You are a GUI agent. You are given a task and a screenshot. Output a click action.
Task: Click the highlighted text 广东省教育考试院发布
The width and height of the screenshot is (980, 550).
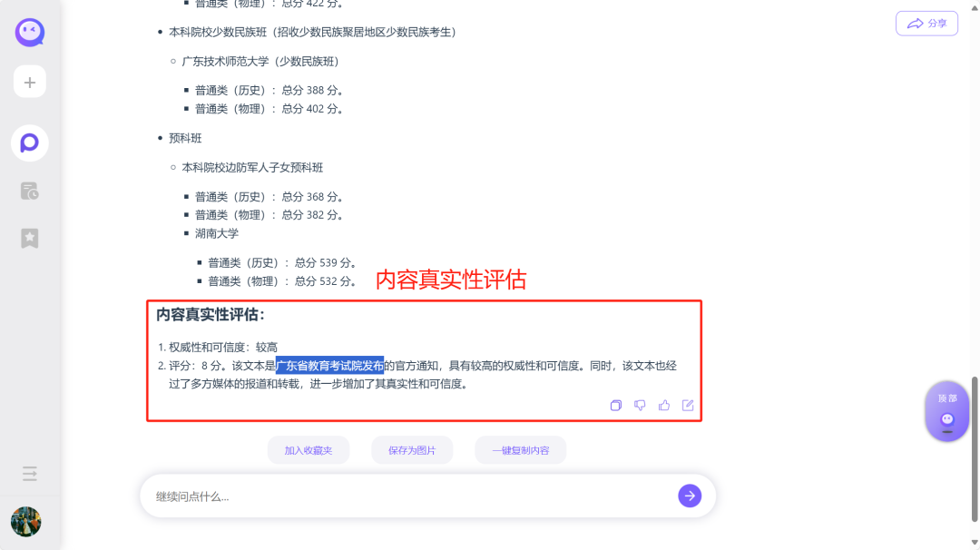click(x=330, y=366)
